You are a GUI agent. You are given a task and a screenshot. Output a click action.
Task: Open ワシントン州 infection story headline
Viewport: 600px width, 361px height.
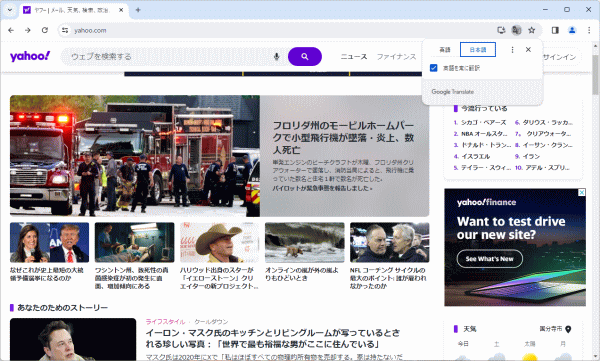[x=132, y=278]
